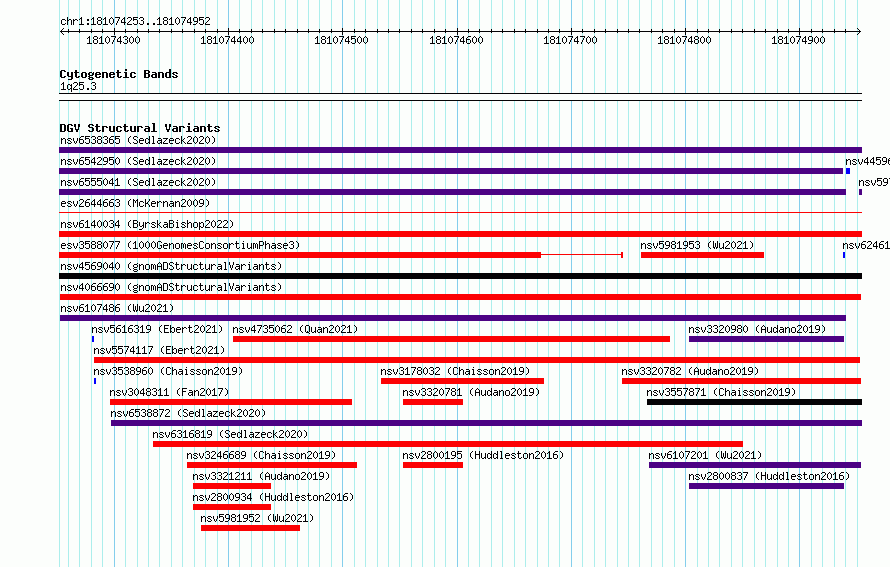Viewport: 890px width, 567px height.
Task: Select nsv3557871 (Chaisson2019) label
Action: coord(721,392)
